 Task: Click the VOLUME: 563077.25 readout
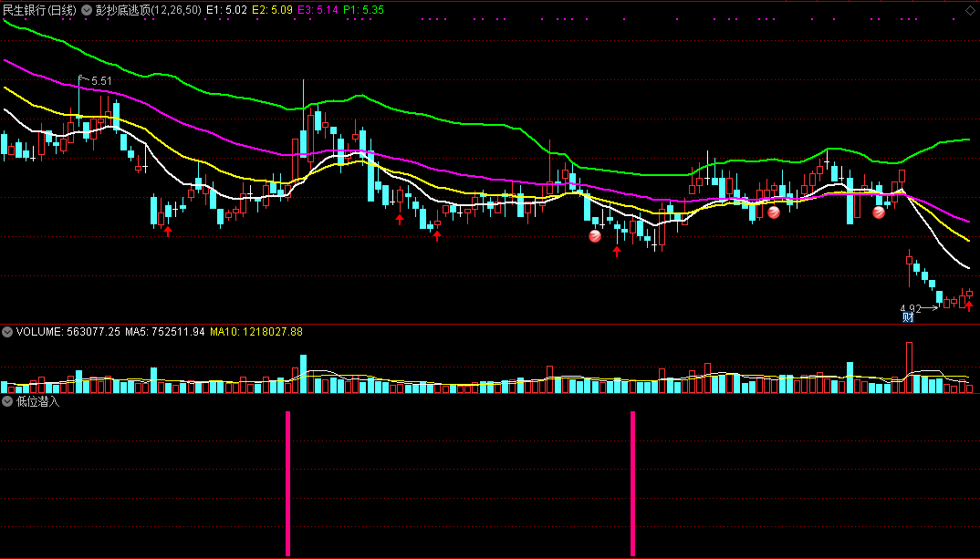click(68, 332)
